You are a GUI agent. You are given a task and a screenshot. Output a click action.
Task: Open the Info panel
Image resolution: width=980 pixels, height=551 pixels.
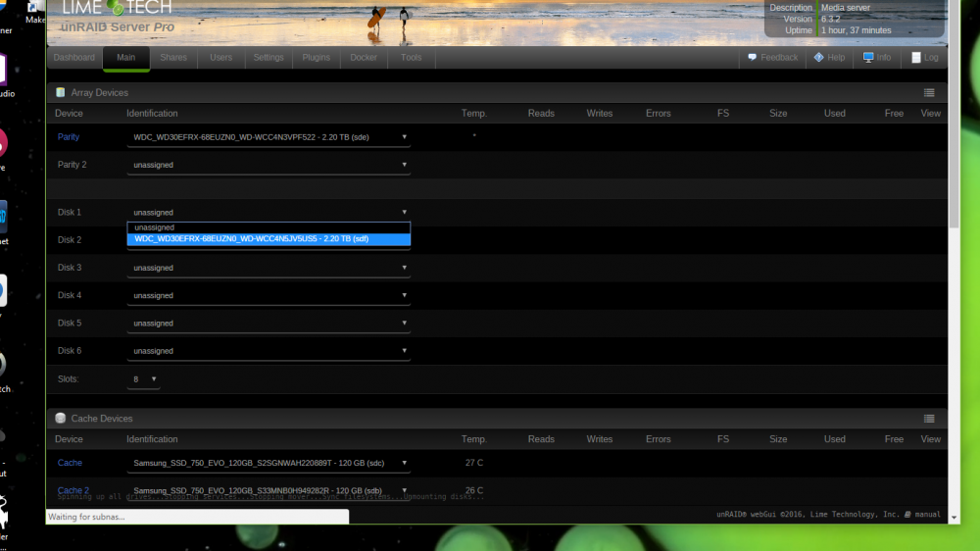tap(877, 58)
